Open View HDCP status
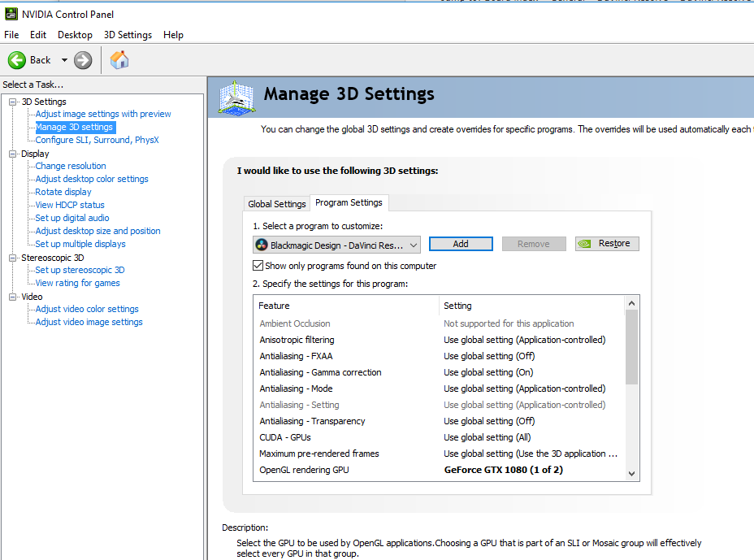Viewport: 754px width, 560px height. [70, 205]
